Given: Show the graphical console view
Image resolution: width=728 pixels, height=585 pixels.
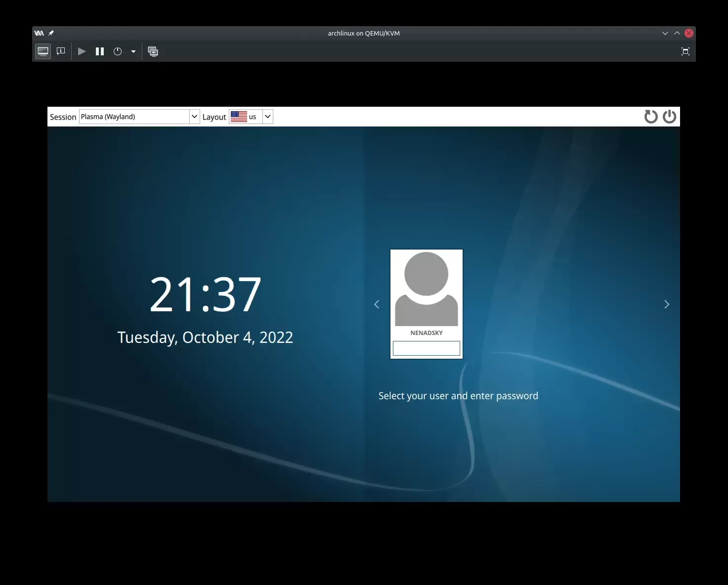Looking at the screenshot, I should click(43, 51).
